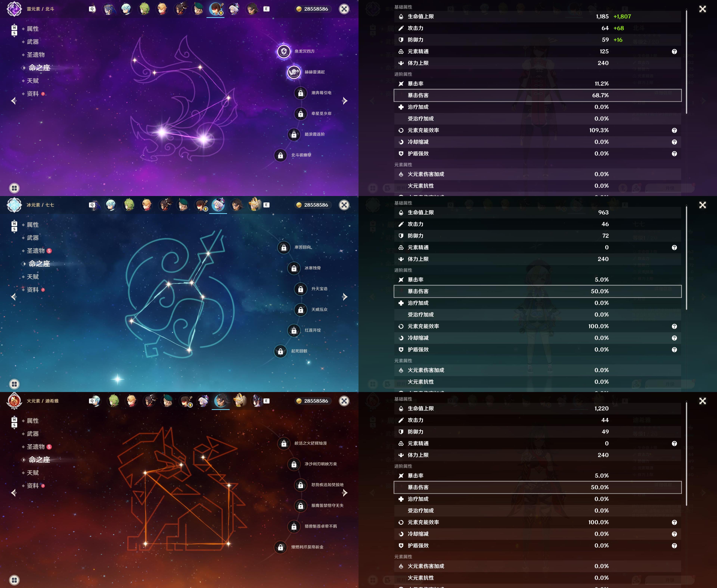Close Dehya's attribute details panel
Viewport: 717px width, 588px height.
tap(703, 401)
